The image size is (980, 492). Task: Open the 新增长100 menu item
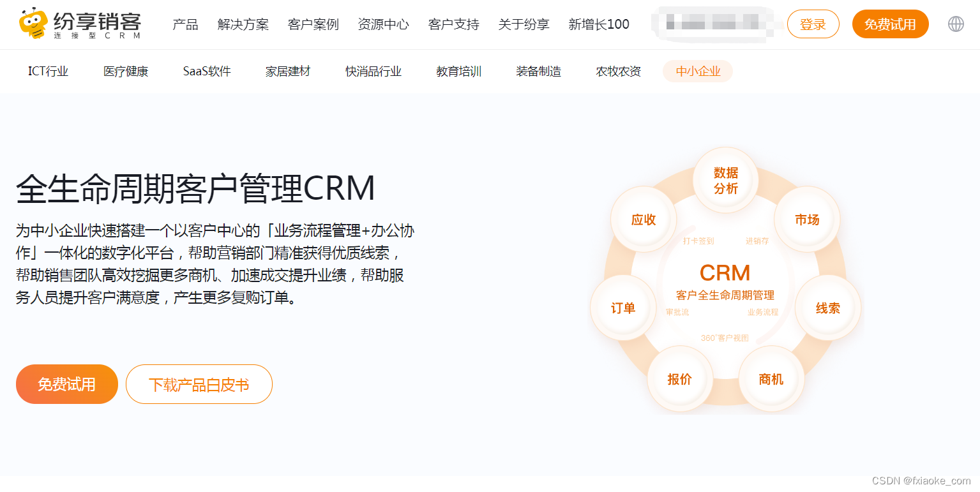[x=599, y=24]
